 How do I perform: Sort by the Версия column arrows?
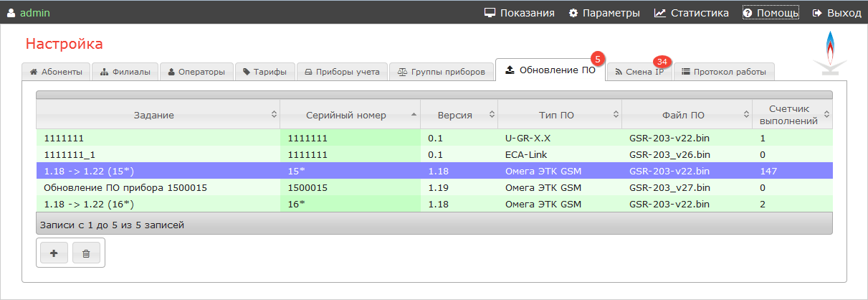tap(491, 115)
